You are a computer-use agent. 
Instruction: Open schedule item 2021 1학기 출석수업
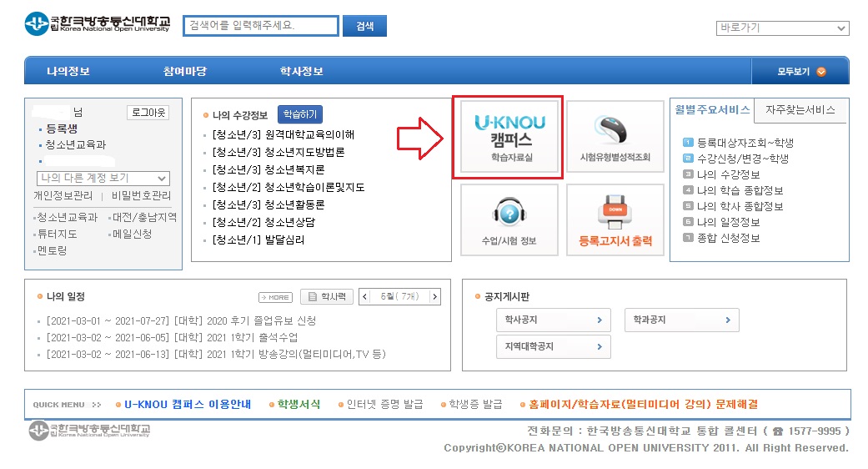click(172, 337)
